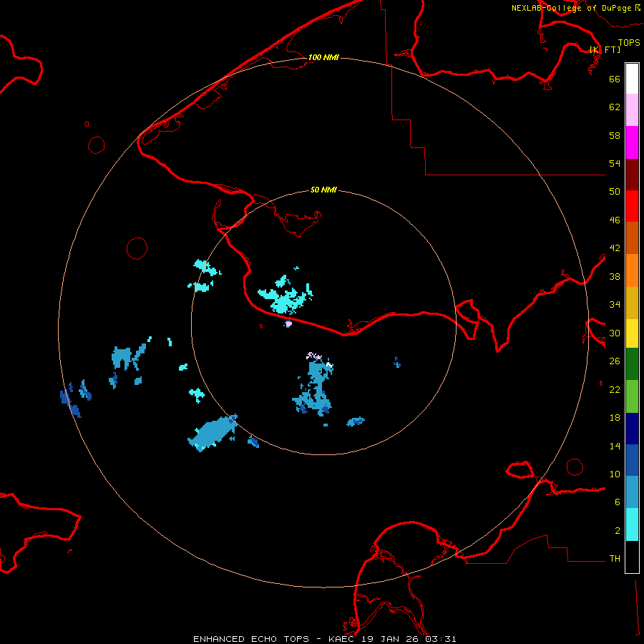Select the '2' legend value
The width and height of the screenshot is (644, 644).
(x=618, y=531)
